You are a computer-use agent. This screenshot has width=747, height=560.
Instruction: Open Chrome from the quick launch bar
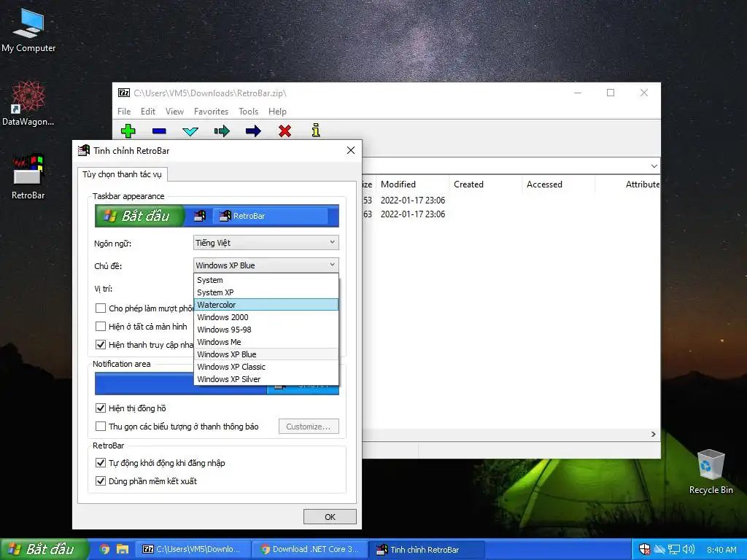[x=105, y=549]
